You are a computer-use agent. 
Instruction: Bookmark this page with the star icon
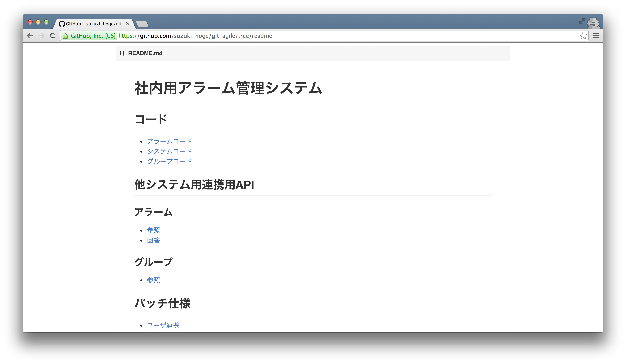[x=583, y=36]
